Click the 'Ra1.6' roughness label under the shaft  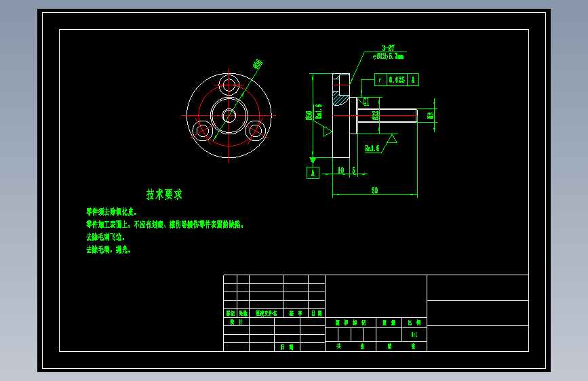coord(372,148)
